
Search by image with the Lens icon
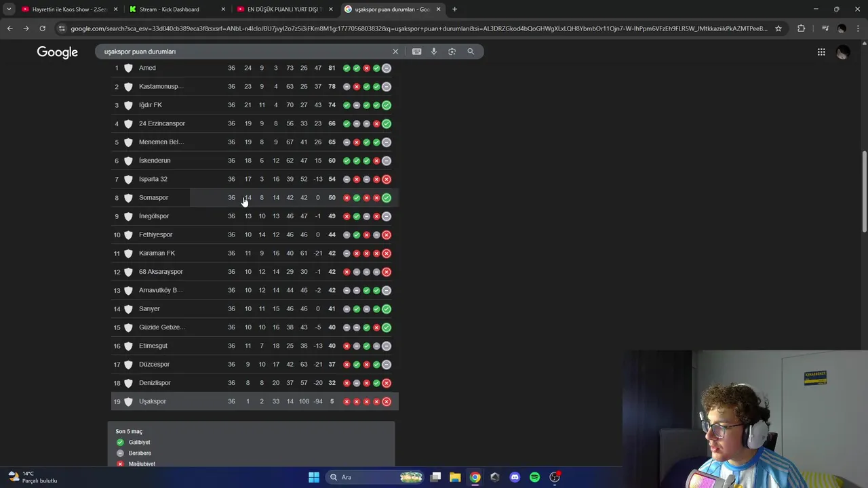point(452,52)
